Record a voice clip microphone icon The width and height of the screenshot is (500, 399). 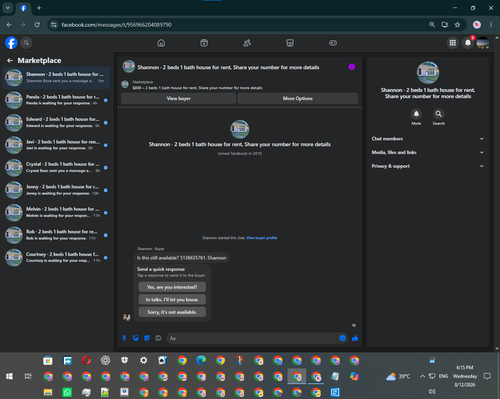pyautogui.click(x=124, y=338)
